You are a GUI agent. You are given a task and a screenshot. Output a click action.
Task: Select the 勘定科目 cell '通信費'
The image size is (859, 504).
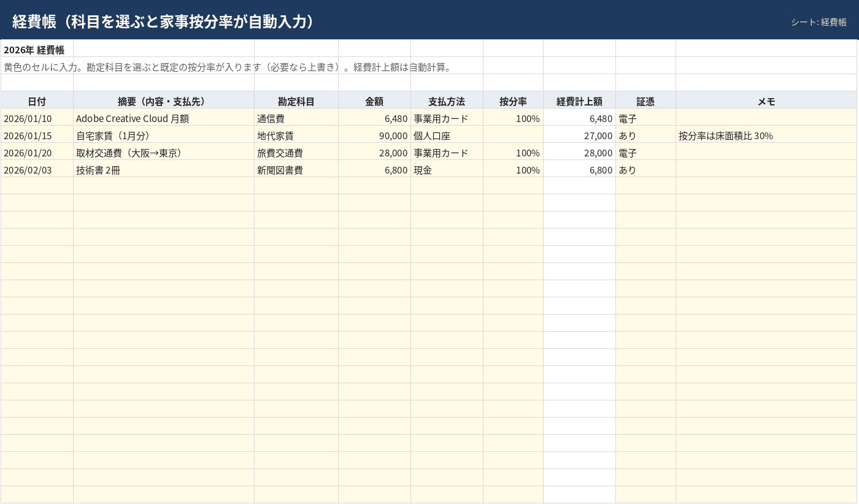(296, 118)
